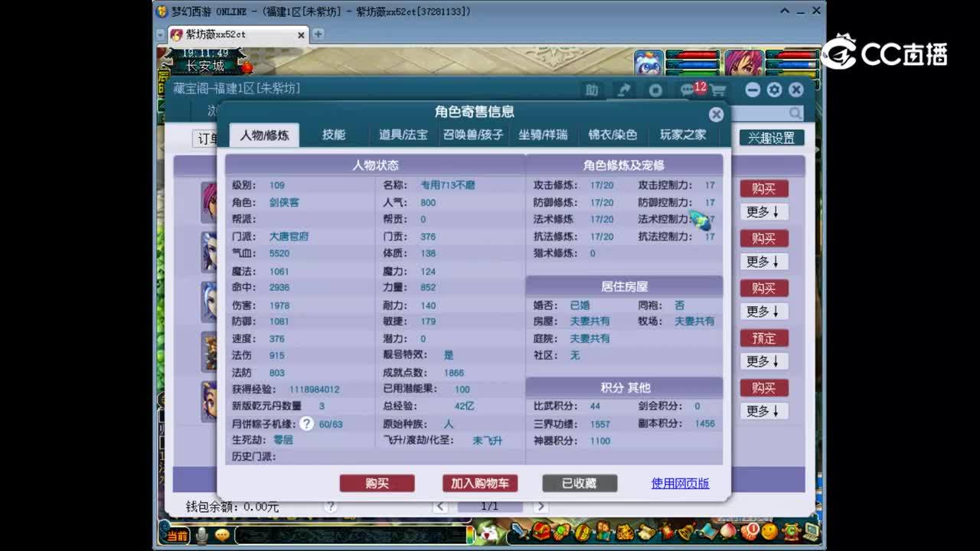Click the golden bell icon in bottom toolbar

coord(688,530)
